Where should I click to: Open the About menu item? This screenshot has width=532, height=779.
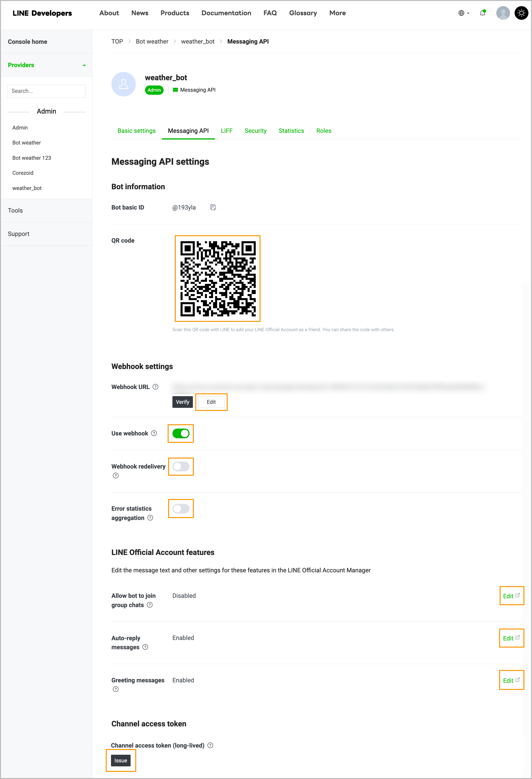tap(109, 13)
